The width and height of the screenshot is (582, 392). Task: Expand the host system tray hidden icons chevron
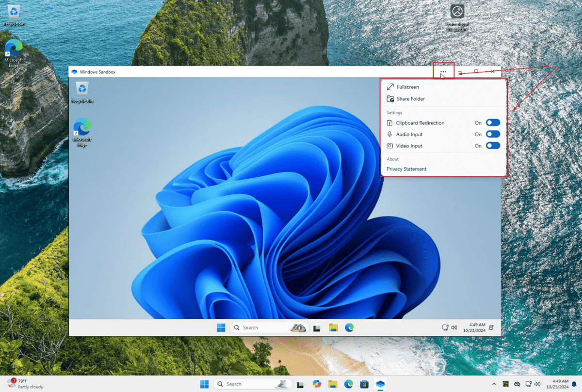coord(494,384)
